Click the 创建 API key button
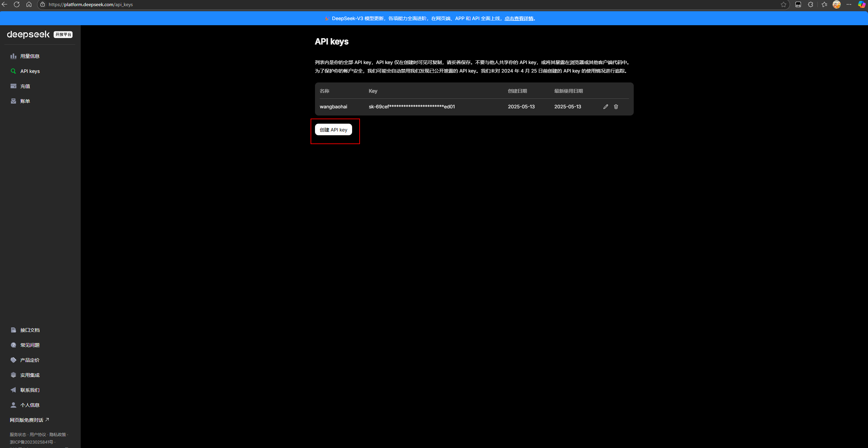868x448 pixels. pyautogui.click(x=333, y=130)
